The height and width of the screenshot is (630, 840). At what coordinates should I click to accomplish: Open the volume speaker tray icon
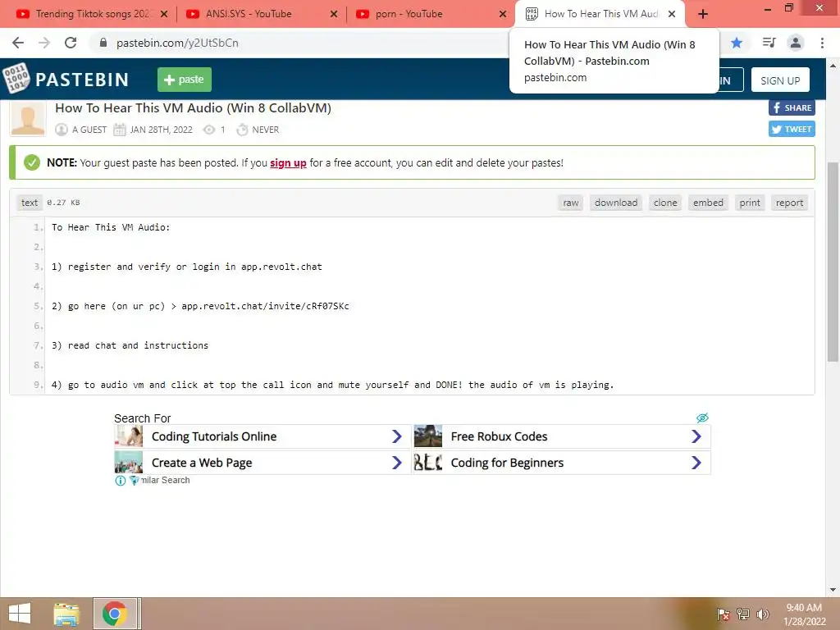(x=762, y=614)
